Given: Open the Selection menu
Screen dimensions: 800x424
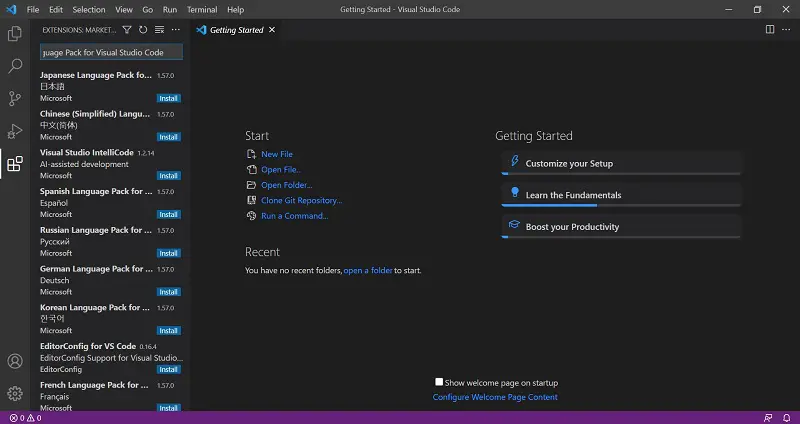Looking at the screenshot, I should coord(89,10).
